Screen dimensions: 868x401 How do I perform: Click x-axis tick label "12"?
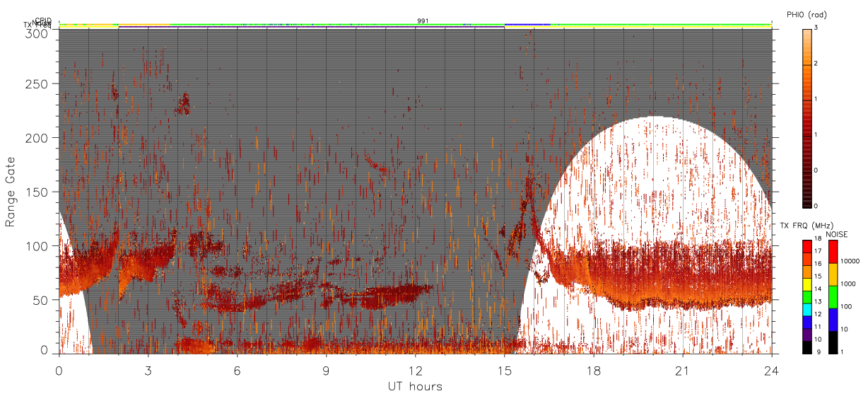point(415,371)
